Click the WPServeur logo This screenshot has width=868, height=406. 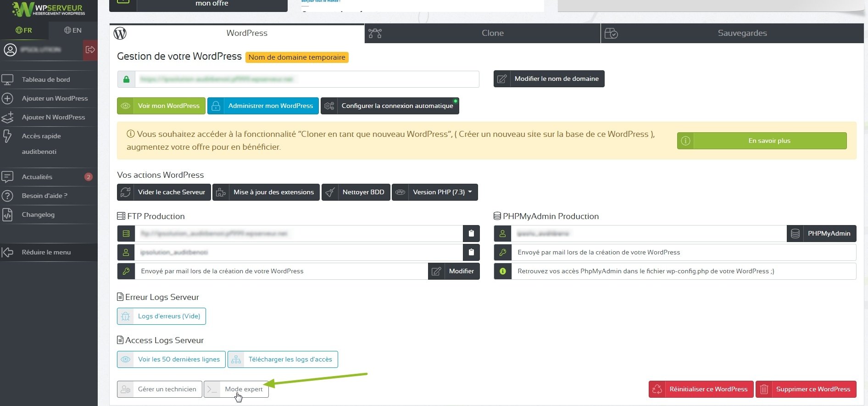click(x=48, y=9)
